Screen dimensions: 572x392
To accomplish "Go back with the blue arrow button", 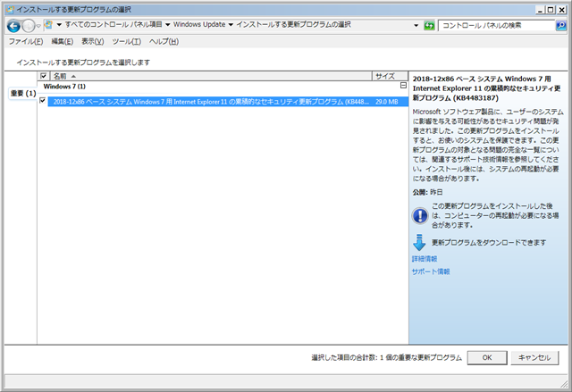I will (x=14, y=26).
